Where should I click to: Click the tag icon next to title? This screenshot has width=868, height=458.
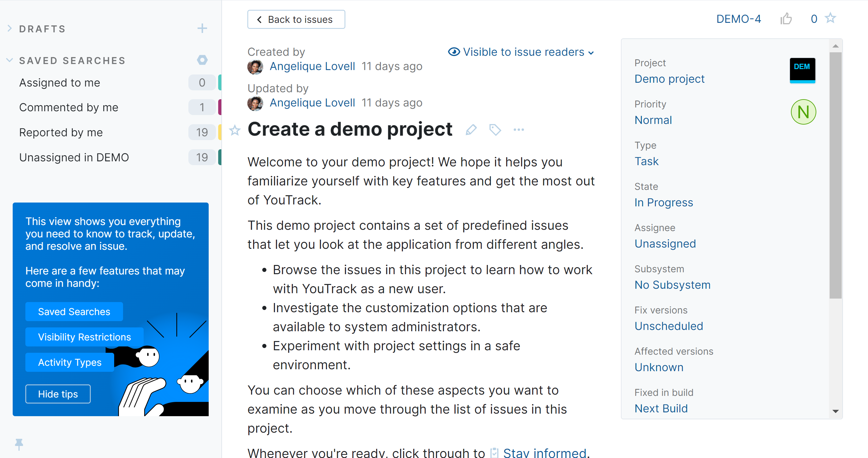point(495,130)
